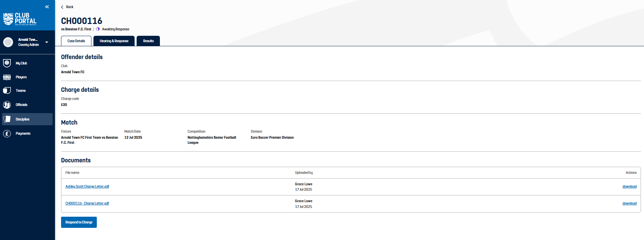644x240 pixels.
Task: Click the My Club shield icon
Action: pos(7,63)
